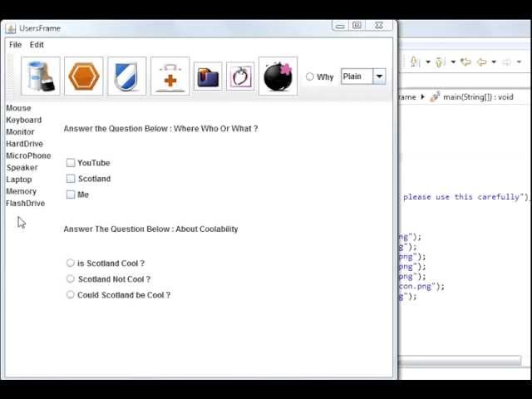Image resolution: width=532 pixels, height=399 pixels.
Task: Click the purple folder toolbar icon
Action: tap(208, 76)
